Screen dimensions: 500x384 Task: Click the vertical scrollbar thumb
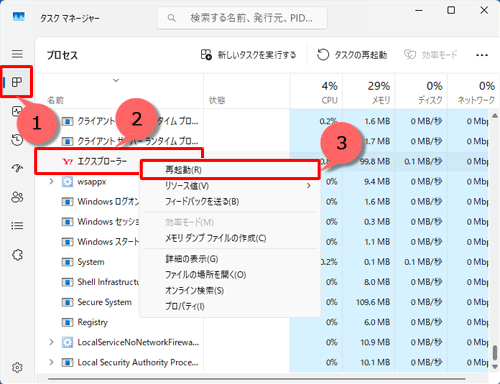coord(495,353)
